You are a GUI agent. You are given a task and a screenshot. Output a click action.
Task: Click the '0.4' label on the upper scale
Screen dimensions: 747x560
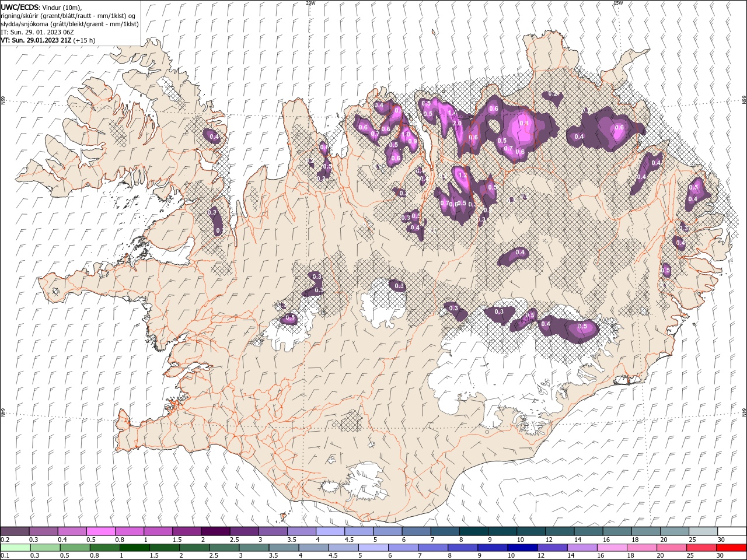click(x=62, y=540)
